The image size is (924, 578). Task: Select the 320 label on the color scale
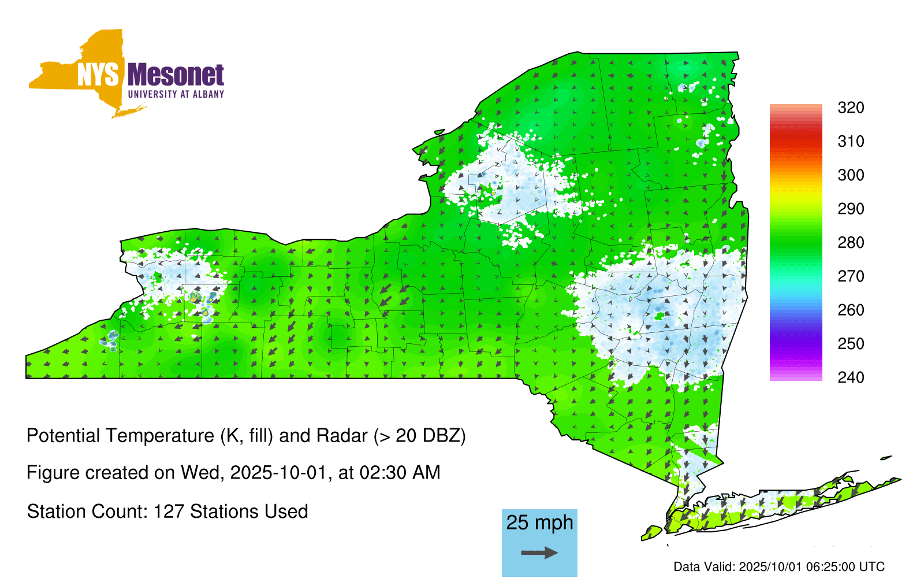tap(850, 108)
